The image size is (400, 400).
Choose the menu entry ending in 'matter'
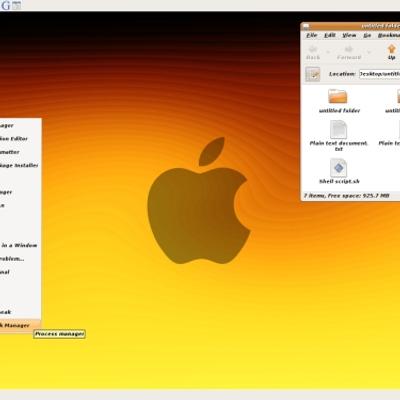20,152
